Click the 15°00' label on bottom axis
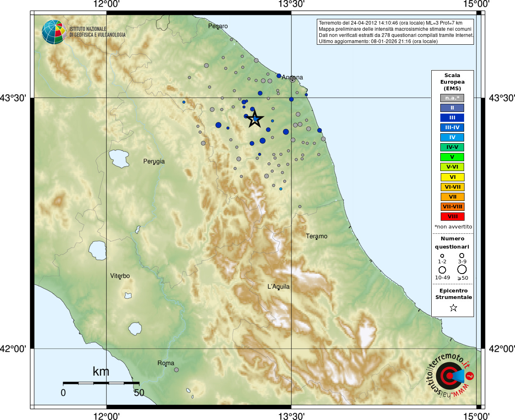515x420 pixels. click(x=476, y=416)
